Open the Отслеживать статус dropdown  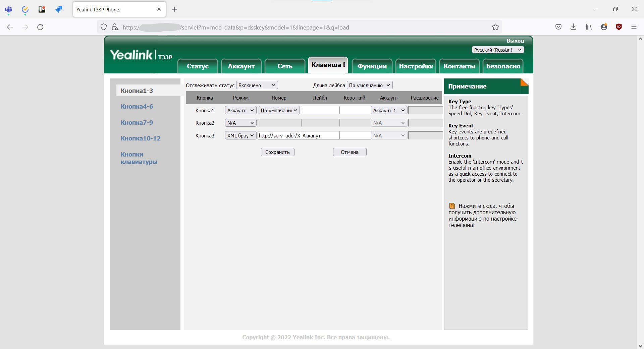tap(257, 85)
